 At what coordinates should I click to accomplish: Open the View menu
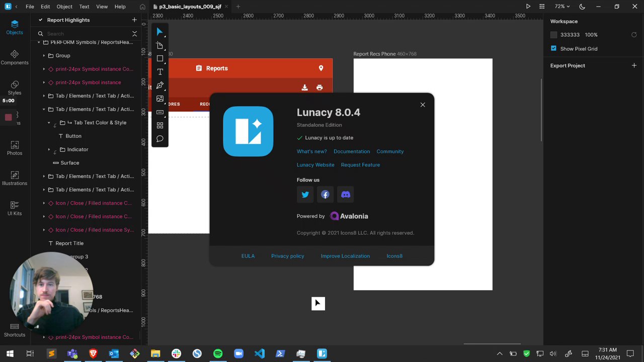point(102,7)
